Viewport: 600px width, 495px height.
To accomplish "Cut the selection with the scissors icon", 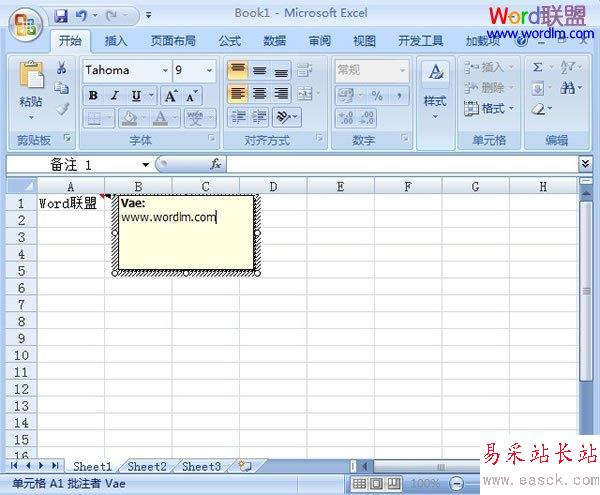I will tap(61, 68).
